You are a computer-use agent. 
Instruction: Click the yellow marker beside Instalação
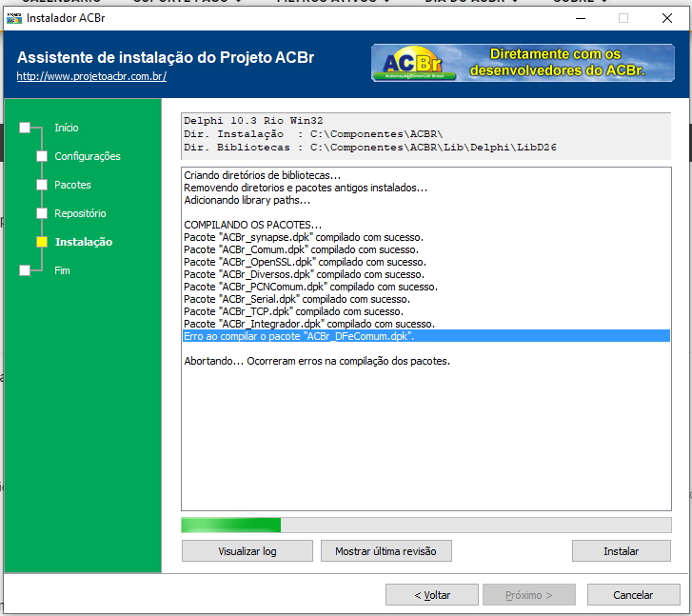[x=42, y=242]
